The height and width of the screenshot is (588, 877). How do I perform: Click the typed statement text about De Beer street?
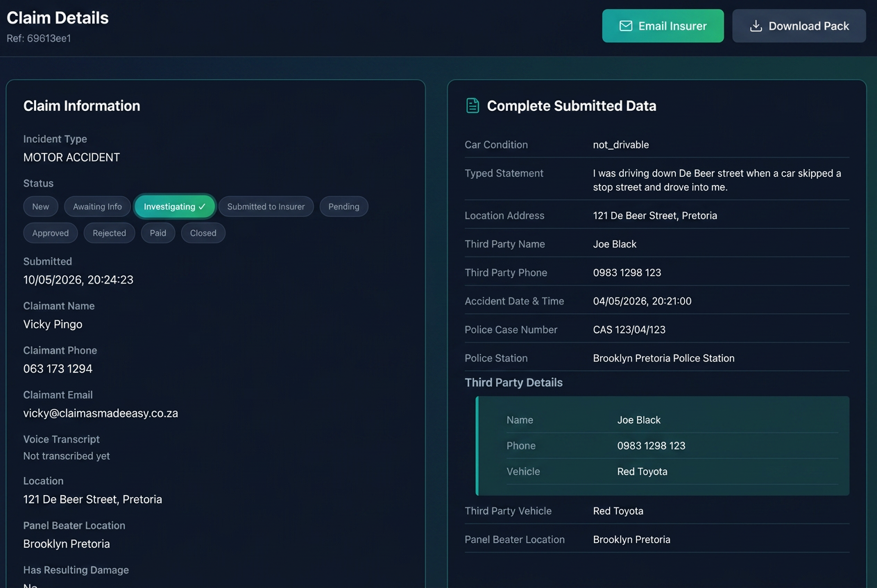pos(717,180)
